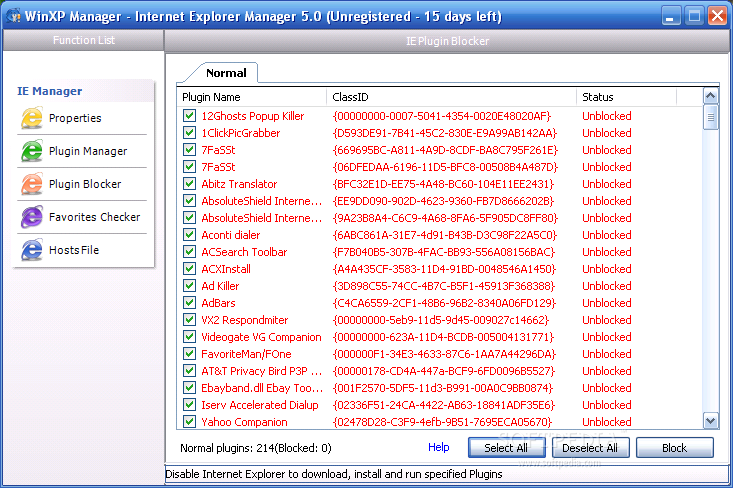Open Favorites Checker from the sidebar
Image resolution: width=733 pixels, height=488 pixels.
94,217
